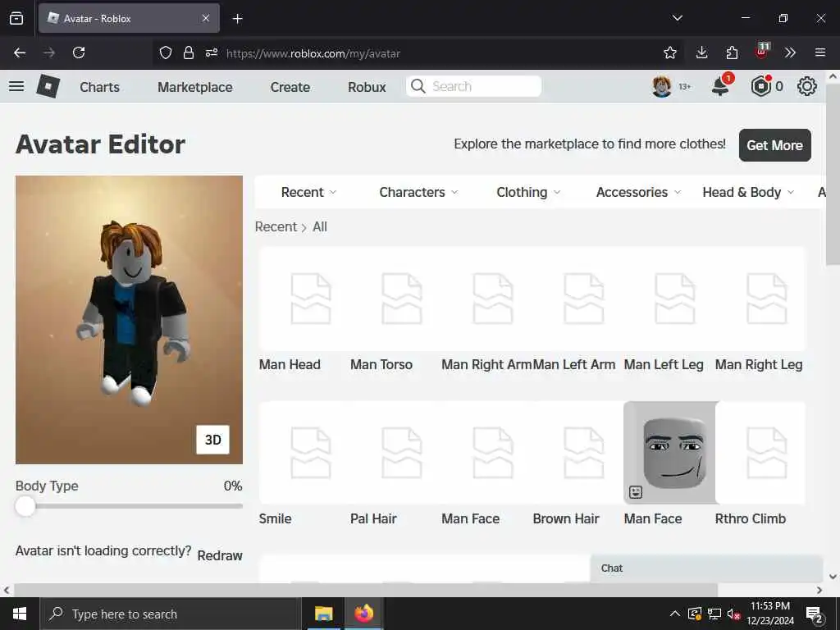The width and height of the screenshot is (840, 630).
Task: Open the Roblox hamburger navigation menu
Action: tap(16, 86)
